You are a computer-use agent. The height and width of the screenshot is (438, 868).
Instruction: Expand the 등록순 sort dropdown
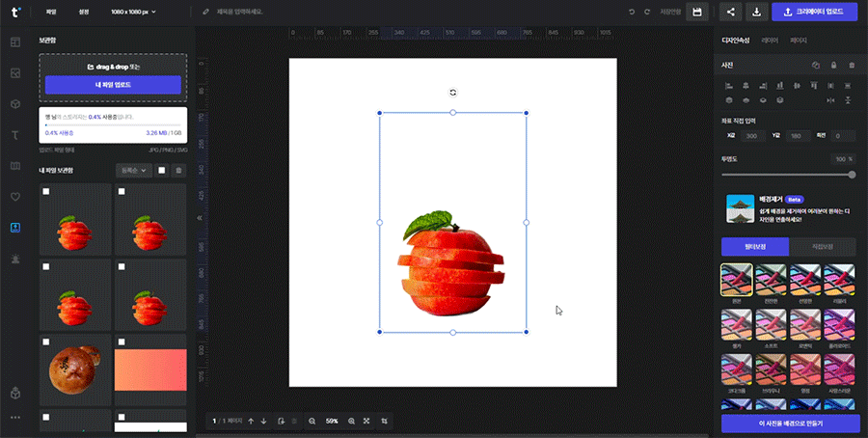pyautogui.click(x=133, y=171)
